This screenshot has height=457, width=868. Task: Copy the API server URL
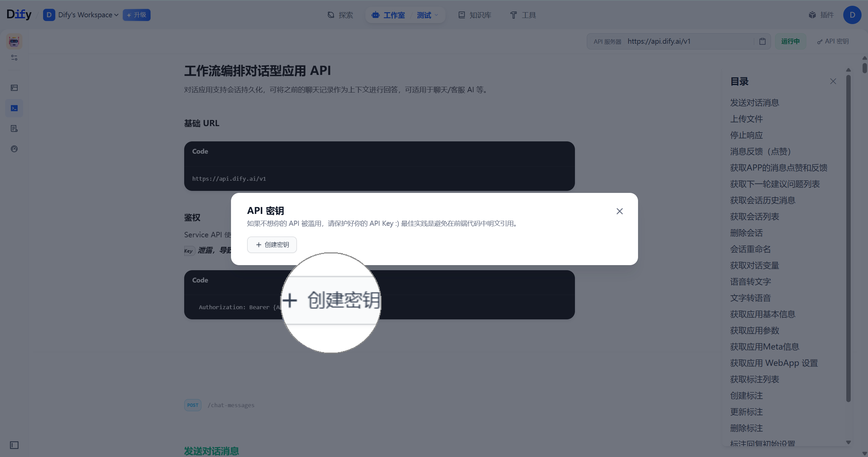762,41
